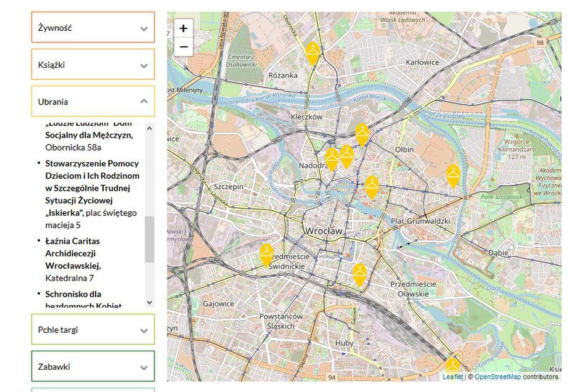Open the Zabawki section
Image resolution: width=569 pixels, height=392 pixels.
[x=93, y=367]
